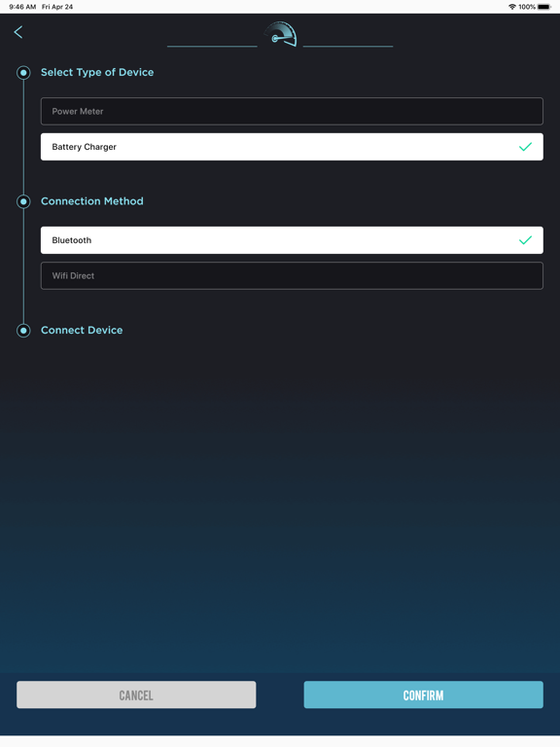Click the step circle beside Connection Method
This screenshot has width=560, height=747.
point(23,201)
